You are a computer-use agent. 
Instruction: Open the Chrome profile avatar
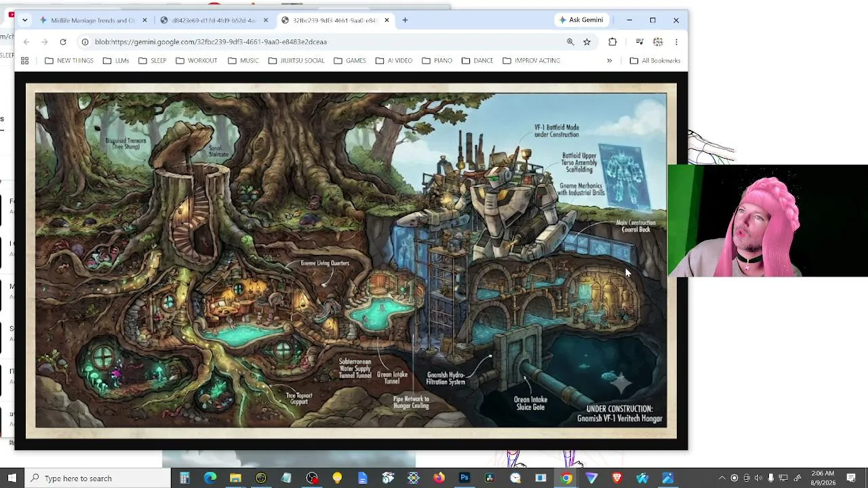658,42
